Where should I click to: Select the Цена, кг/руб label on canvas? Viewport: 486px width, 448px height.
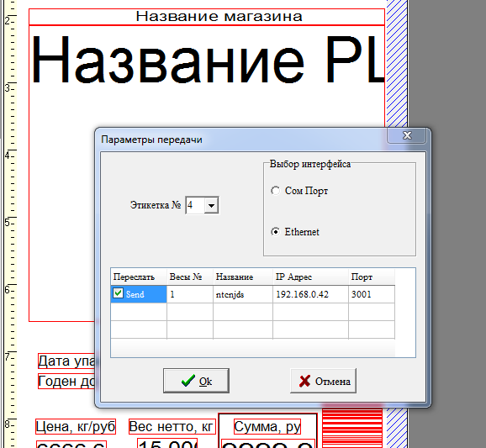click(76, 427)
